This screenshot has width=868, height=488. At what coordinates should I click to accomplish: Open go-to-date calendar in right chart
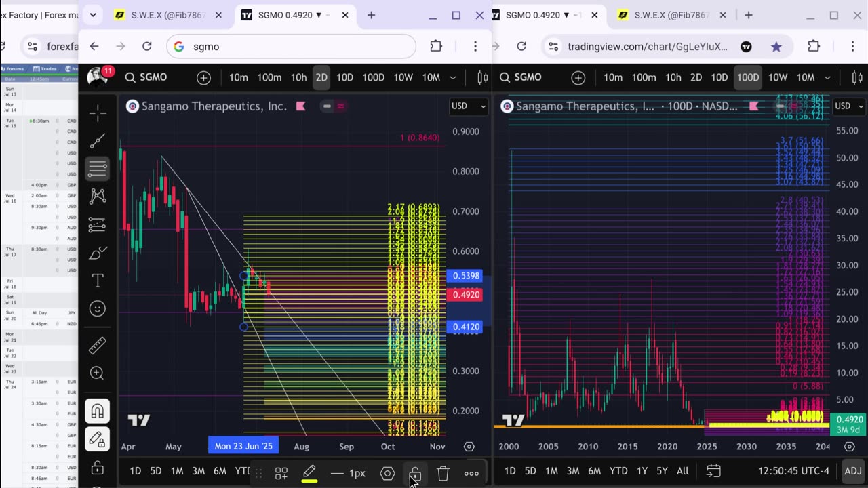[x=713, y=471]
